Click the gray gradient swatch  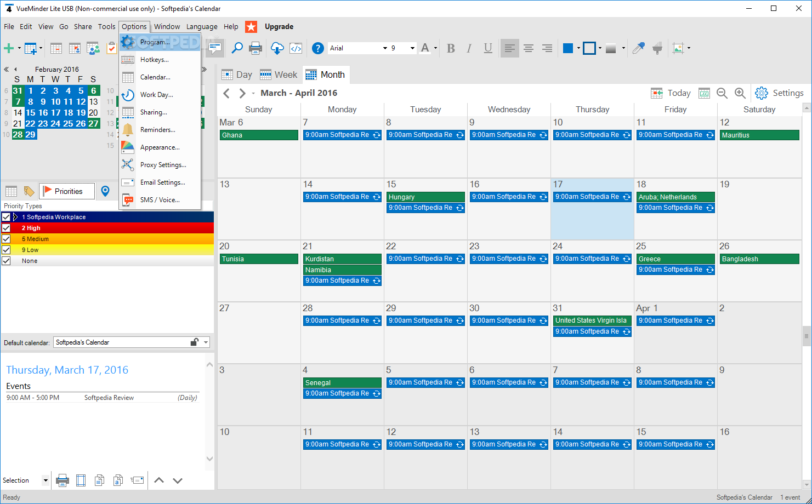pyautogui.click(x=611, y=48)
